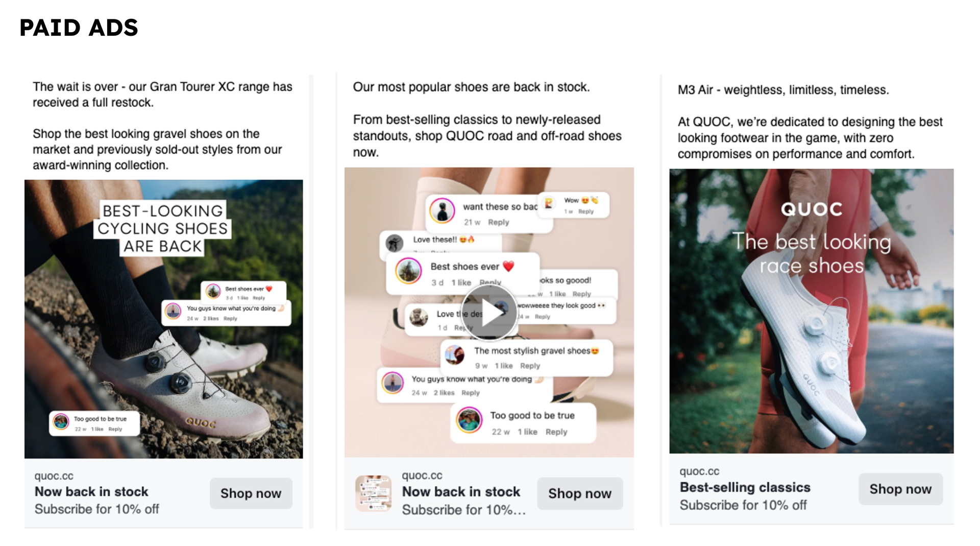Click the 'Too good to be true' commenter avatar in video
980x546 pixels.
point(469,420)
